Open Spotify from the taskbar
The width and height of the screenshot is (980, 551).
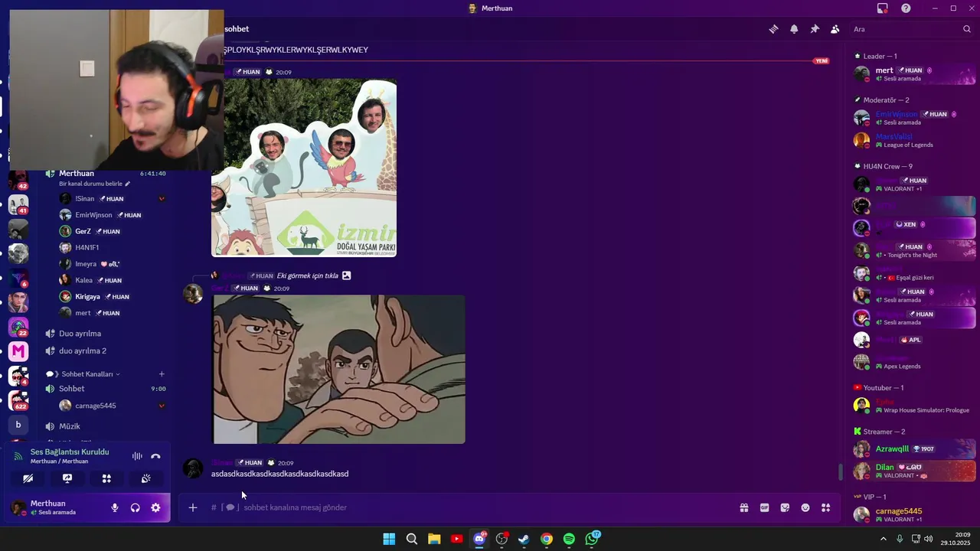pos(569,539)
